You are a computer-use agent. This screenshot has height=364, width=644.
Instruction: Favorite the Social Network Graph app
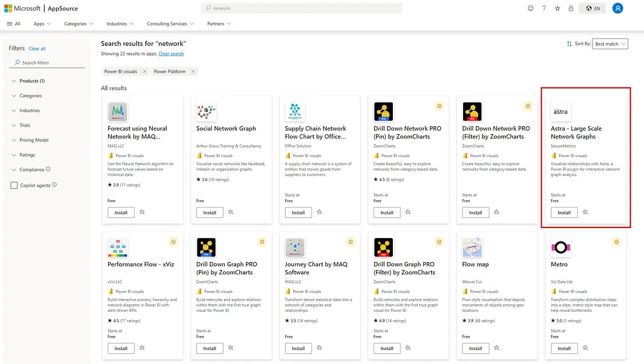231,212
